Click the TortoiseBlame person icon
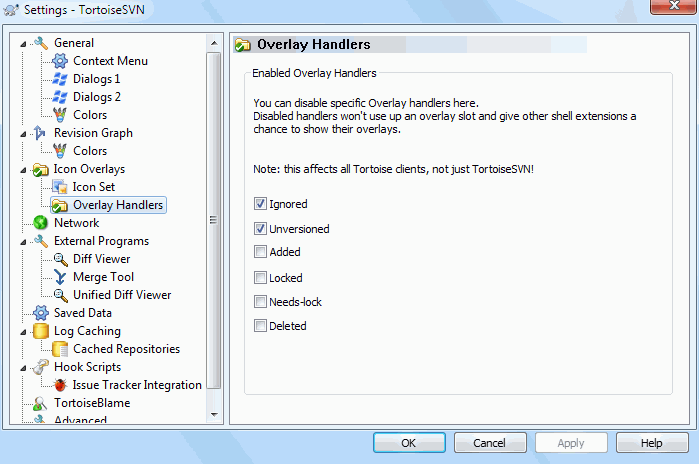699x464 pixels. tap(40, 403)
